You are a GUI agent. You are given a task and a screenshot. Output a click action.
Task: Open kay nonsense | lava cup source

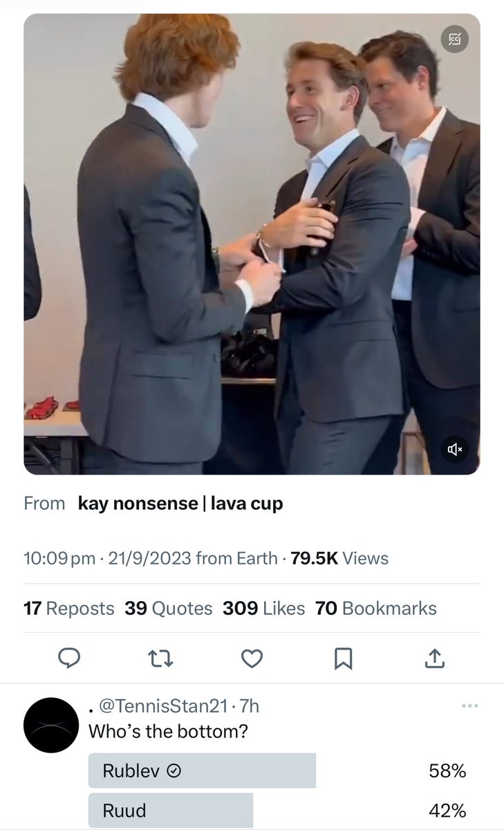(x=180, y=504)
